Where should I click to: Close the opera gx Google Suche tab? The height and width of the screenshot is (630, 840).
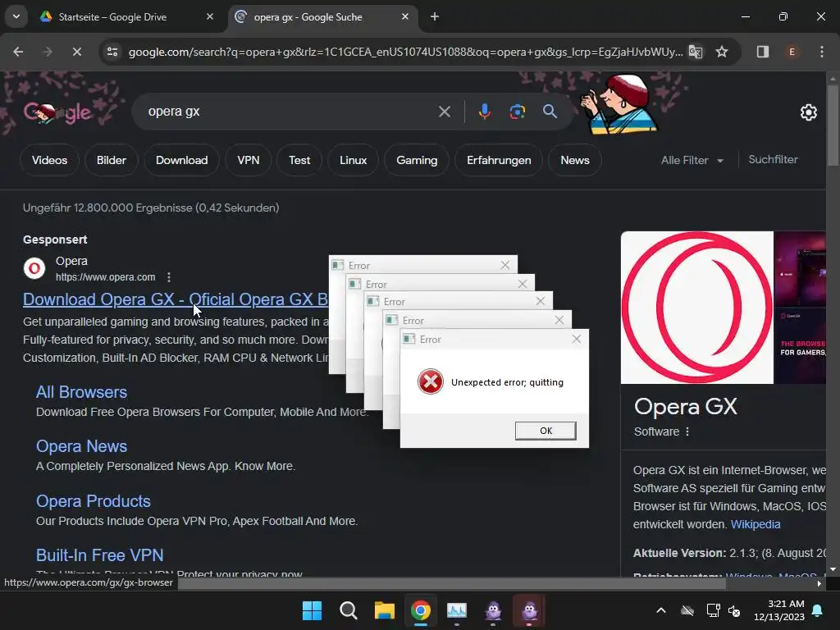[x=405, y=16]
